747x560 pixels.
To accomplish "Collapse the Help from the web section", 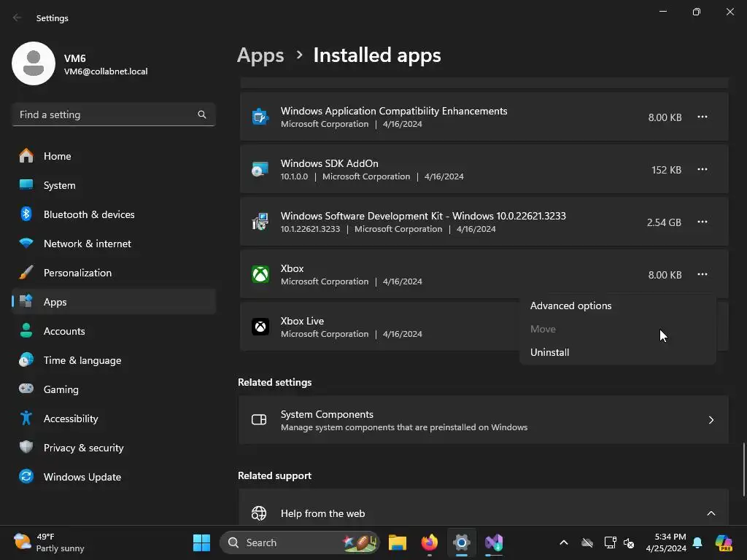I will [711, 513].
